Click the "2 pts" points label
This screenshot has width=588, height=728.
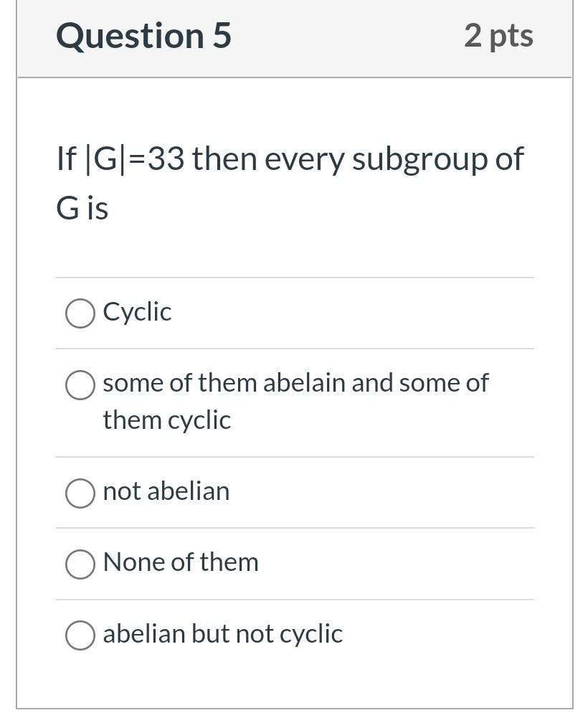point(498,36)
